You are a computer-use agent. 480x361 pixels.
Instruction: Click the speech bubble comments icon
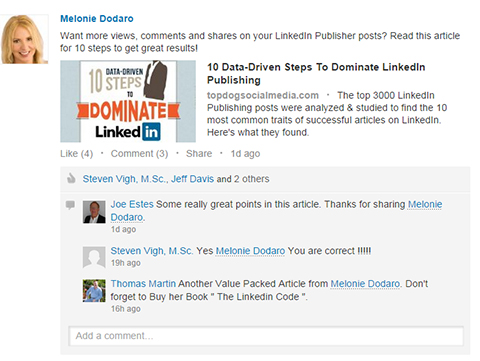[70, 205]
